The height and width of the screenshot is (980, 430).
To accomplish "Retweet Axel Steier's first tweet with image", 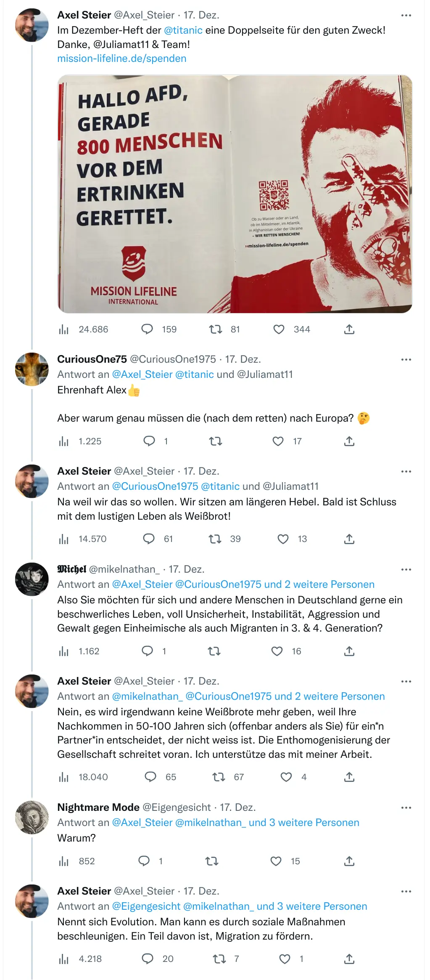I will 216,329.
